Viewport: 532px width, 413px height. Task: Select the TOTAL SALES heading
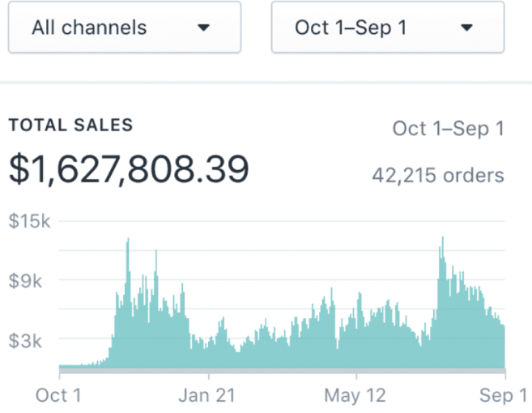[x=70, y=125]
